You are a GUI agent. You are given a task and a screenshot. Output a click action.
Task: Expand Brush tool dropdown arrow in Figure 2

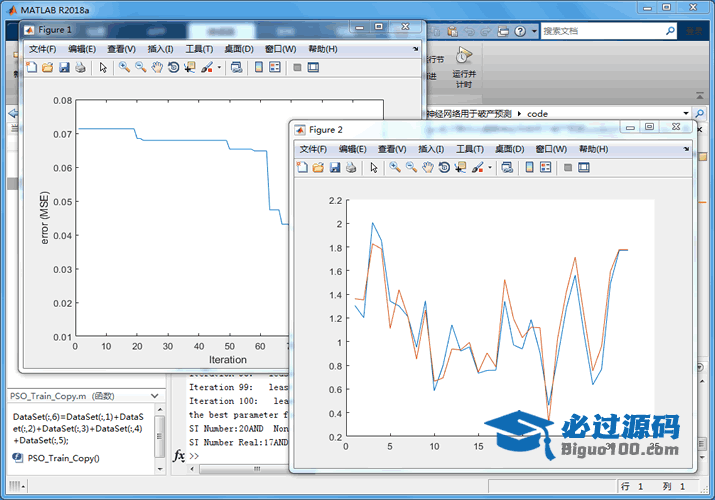pos(489,168)
